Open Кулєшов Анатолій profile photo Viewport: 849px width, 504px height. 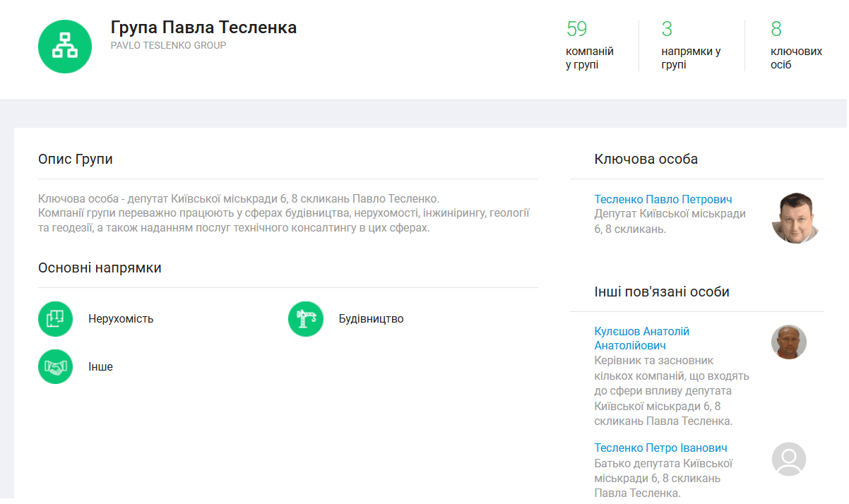click(x=788, y=342)
